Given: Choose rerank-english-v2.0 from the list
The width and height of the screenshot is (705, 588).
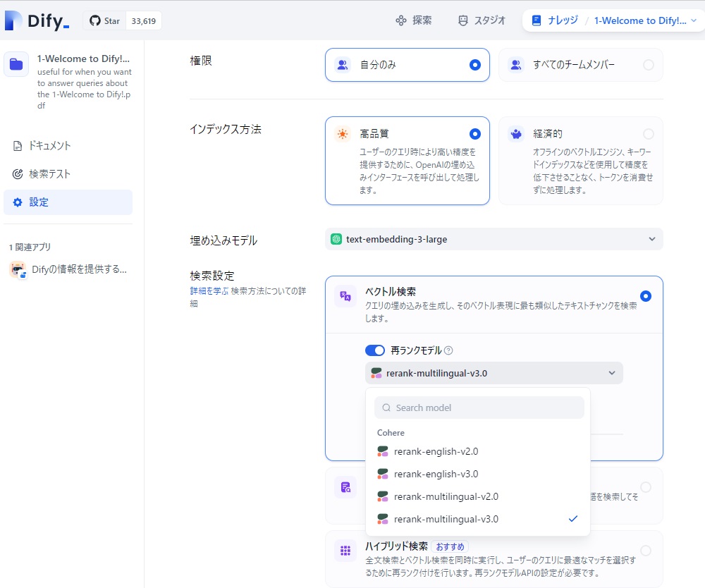Looking at the screenshot, I should [x=478, y=451].
